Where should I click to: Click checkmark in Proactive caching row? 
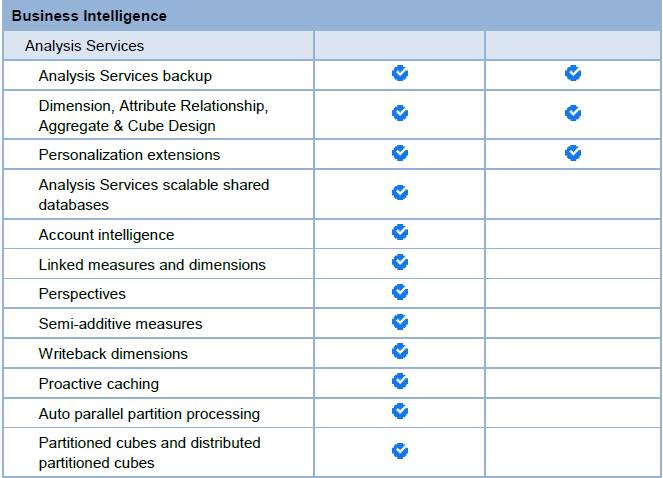(400, 382)
